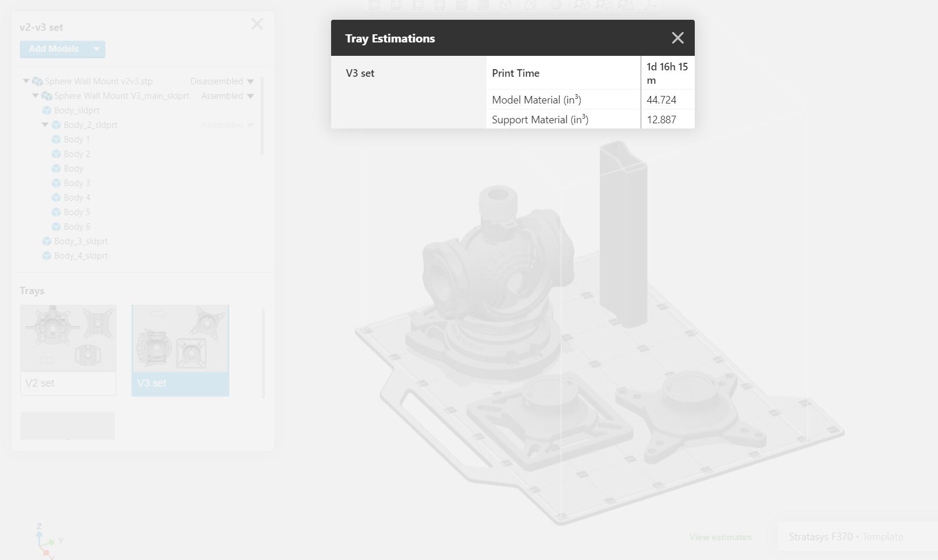Click the Support Material (in³) label

(x=540, y=119)
